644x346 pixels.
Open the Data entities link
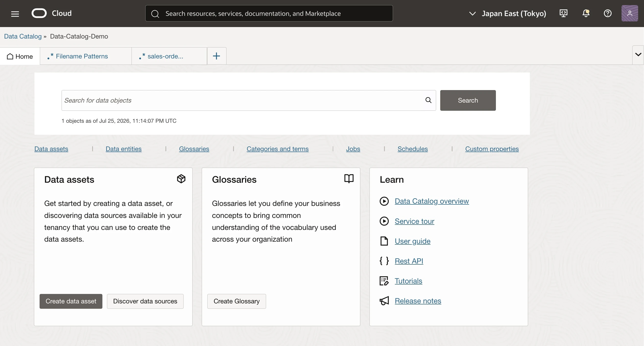coord(124,149)
